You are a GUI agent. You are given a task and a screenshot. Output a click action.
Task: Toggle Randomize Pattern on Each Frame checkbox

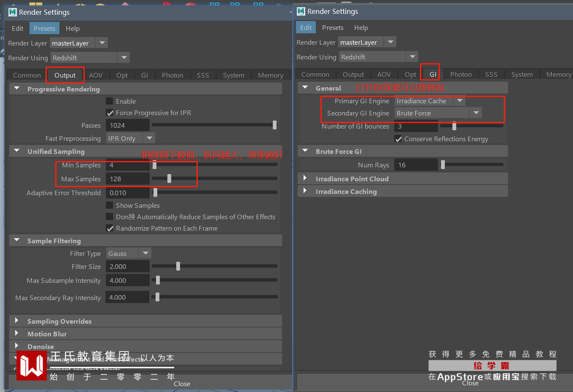click(110, 228)
